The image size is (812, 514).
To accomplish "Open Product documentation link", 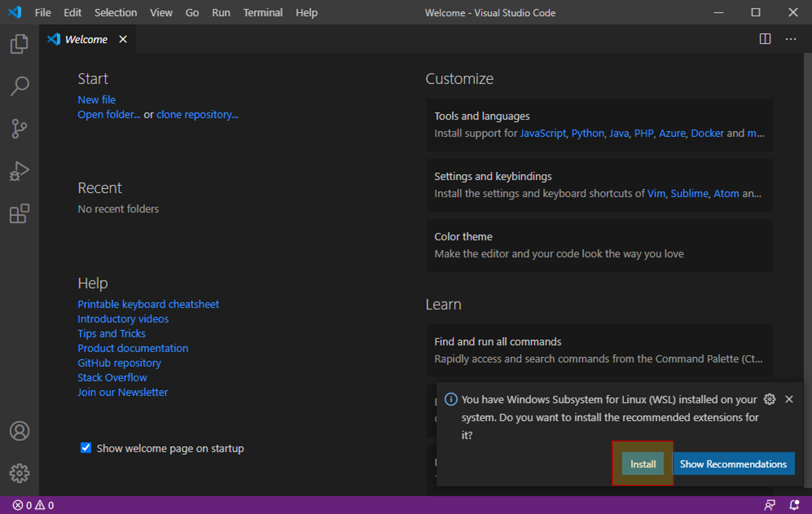I will pyautogui.click(x=133, y=348).
